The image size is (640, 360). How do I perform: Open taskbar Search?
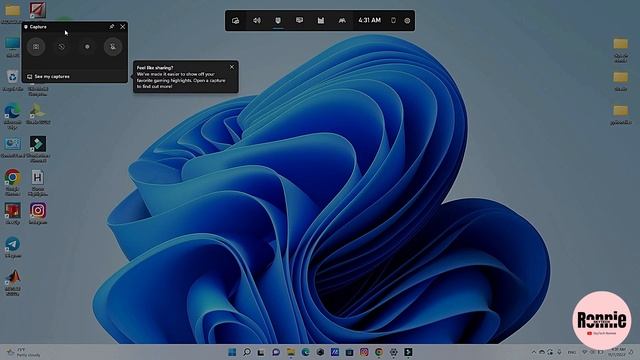[x=247, y=352]
